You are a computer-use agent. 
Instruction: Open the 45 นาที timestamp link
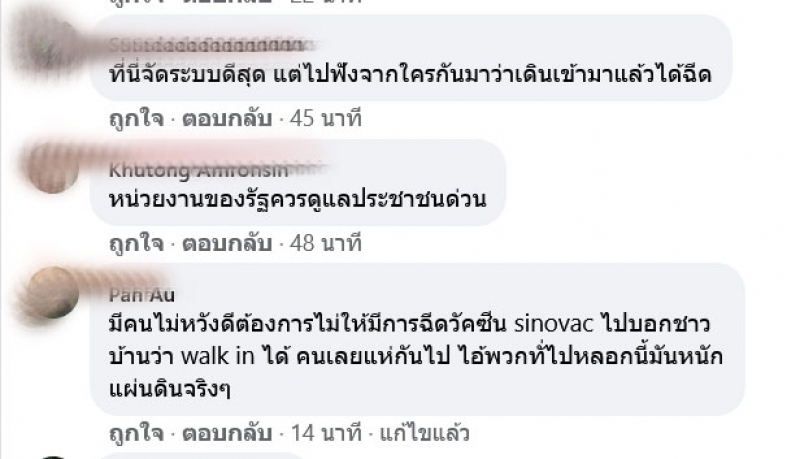[326, 119]
